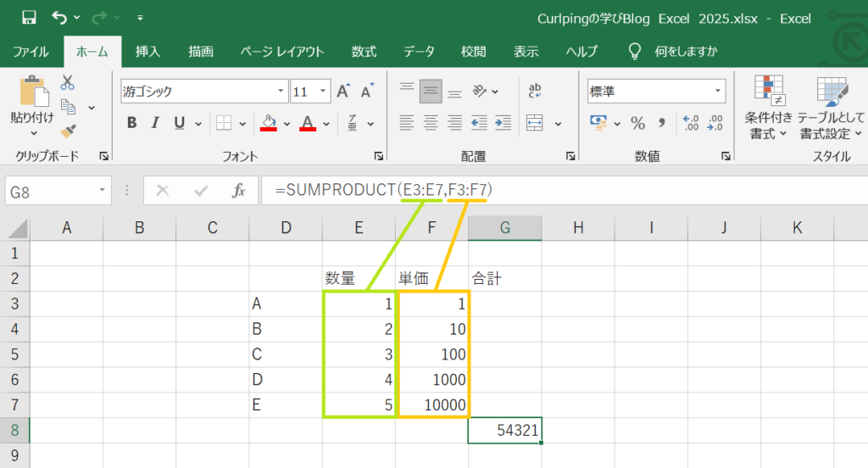Toggle Underline formatting
The width and height of the screenshot is (868, 468).
[x=180, y=123]
